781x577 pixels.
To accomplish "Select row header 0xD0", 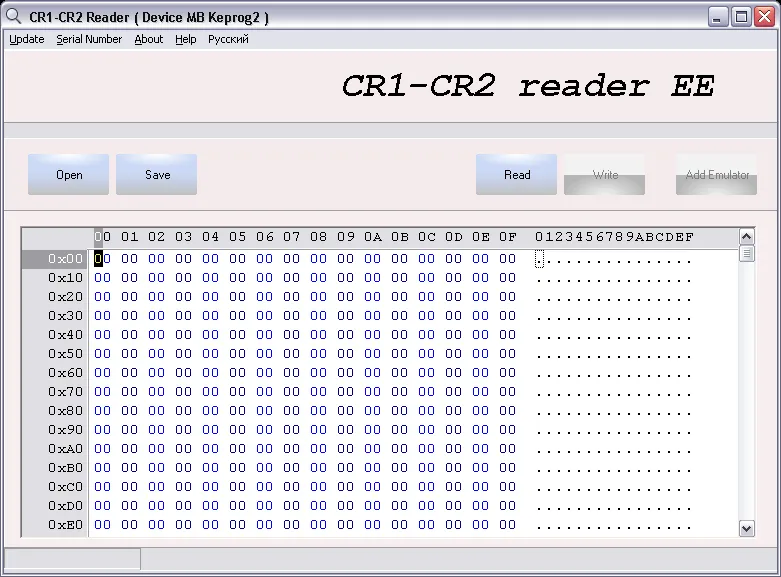I will (55, 505).
